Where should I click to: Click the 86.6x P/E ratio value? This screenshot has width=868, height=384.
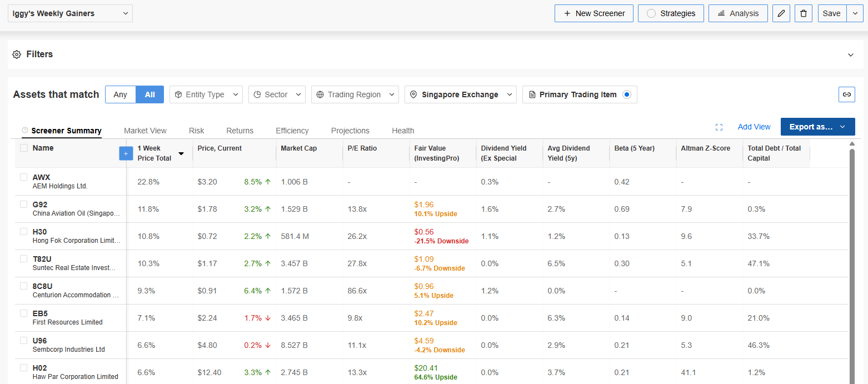pos(357,291)
